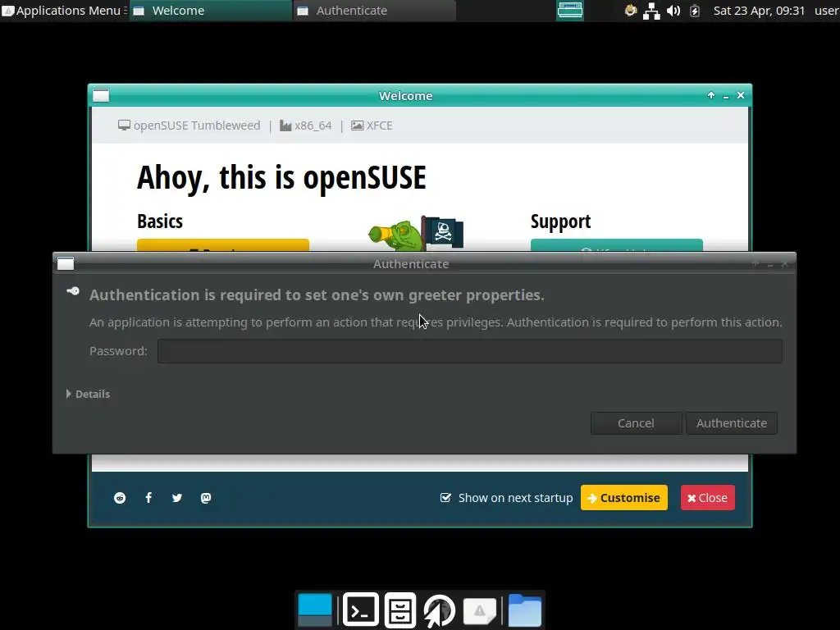Click the openSUSE Tumbleweed label
The width and height of the screenshot is (840, 630).
[x=189, y=126]
